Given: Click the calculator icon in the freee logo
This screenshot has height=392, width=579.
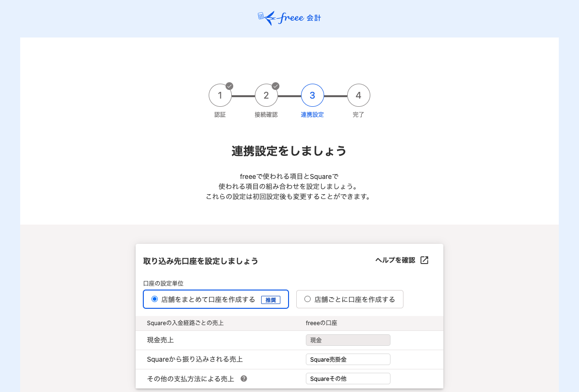Looking at the screenshot, I should coord(260,14).
